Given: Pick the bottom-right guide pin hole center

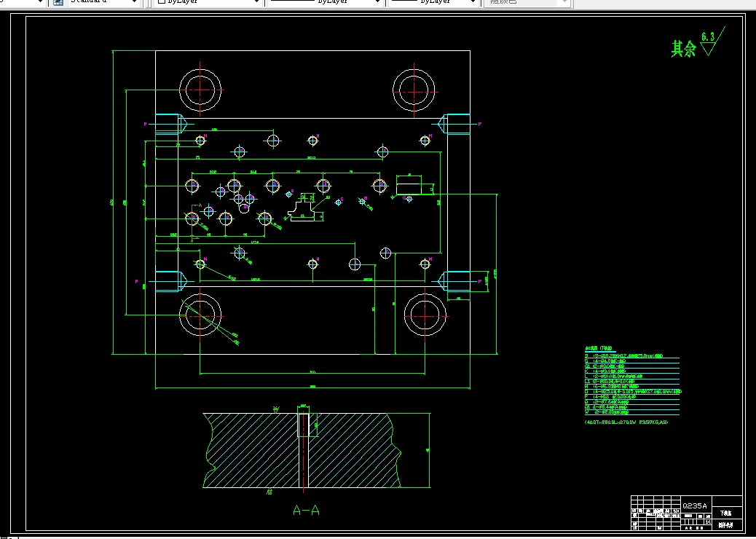Looking at the screenshot, I should [x=425, y=316].
